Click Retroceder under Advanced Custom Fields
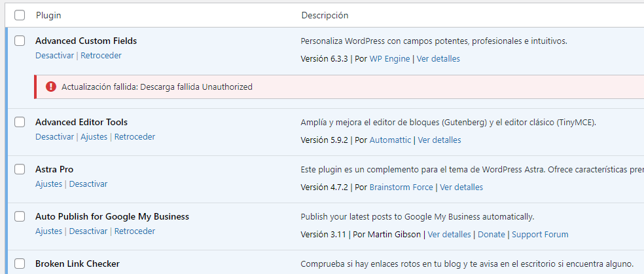 (101, 56)
